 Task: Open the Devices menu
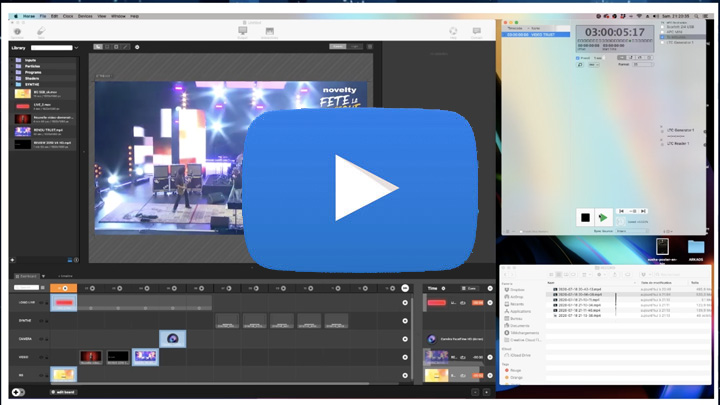(x=85, y=16)
